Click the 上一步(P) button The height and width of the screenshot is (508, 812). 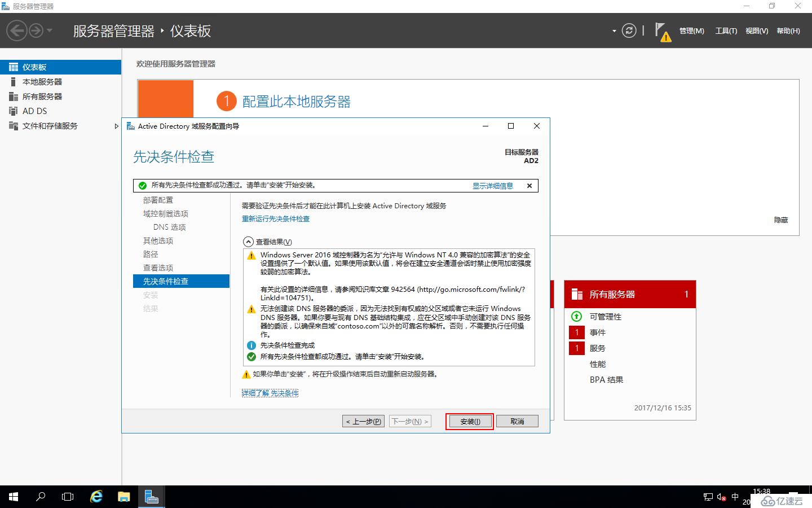point(364,421)
